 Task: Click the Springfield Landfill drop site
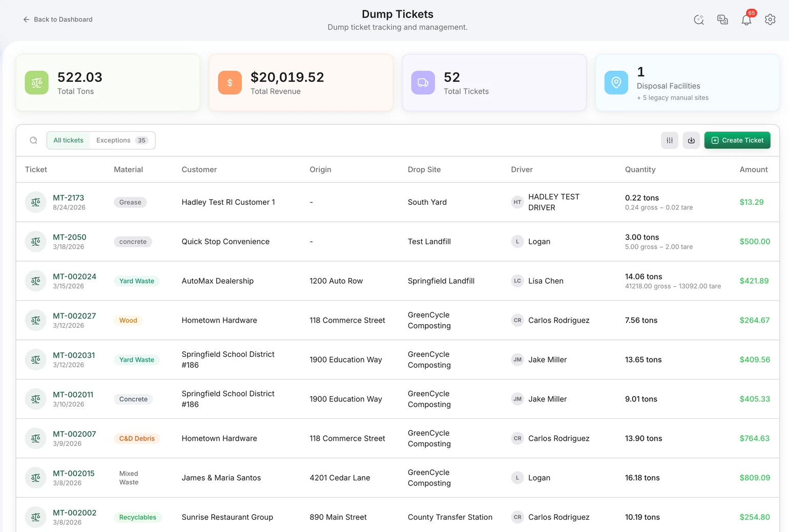[x=441, y=281]
